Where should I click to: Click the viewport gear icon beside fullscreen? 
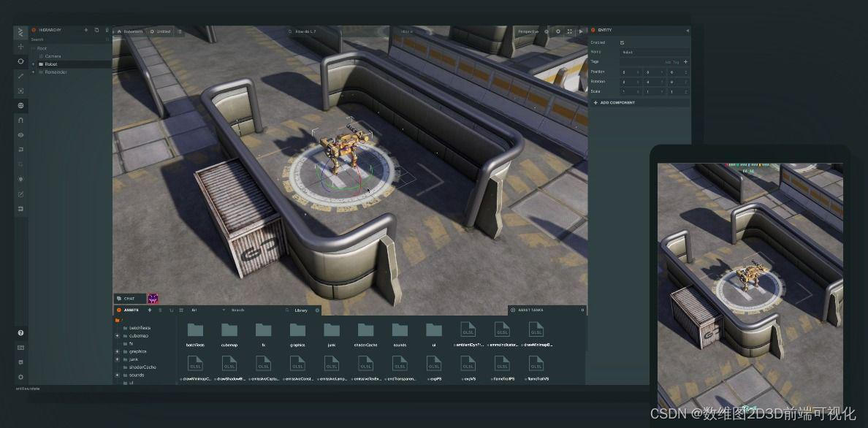click(x=558, y=31)
